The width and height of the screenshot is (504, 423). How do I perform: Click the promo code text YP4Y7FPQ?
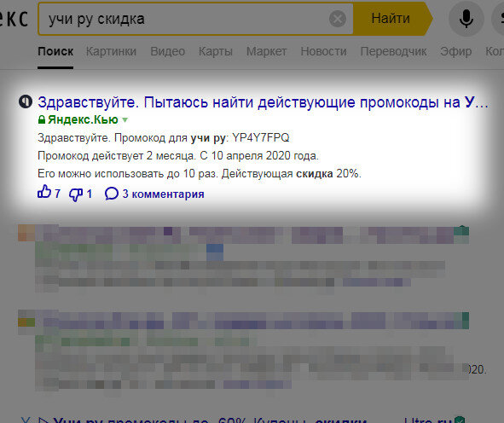(261, 138)
